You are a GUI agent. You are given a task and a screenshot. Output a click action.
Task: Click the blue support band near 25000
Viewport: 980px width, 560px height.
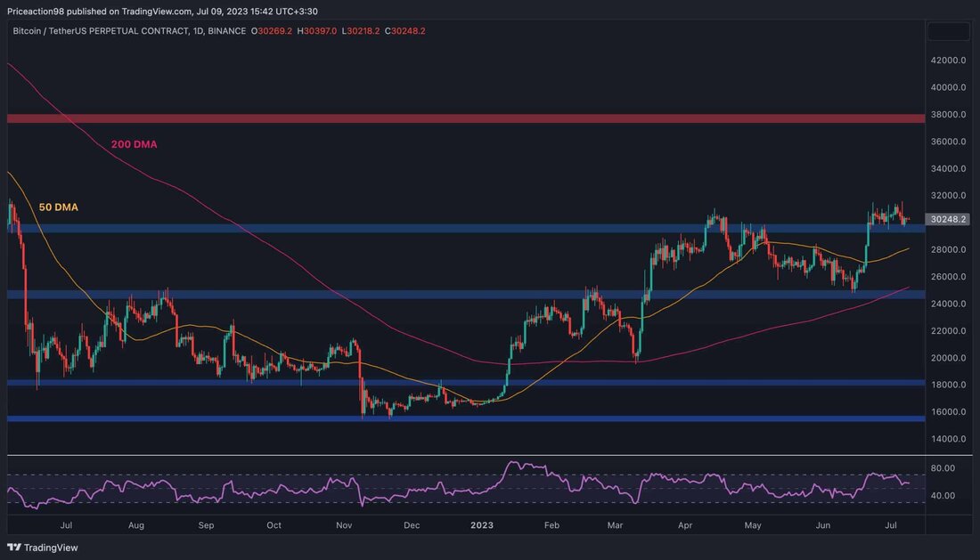pos(466,294)
